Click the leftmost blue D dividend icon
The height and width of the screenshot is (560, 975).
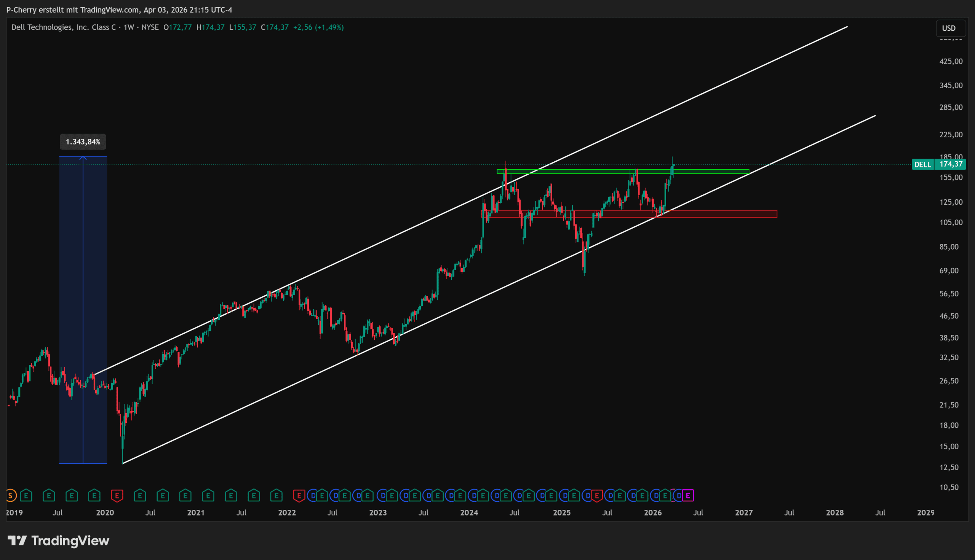tap(313, 495)
